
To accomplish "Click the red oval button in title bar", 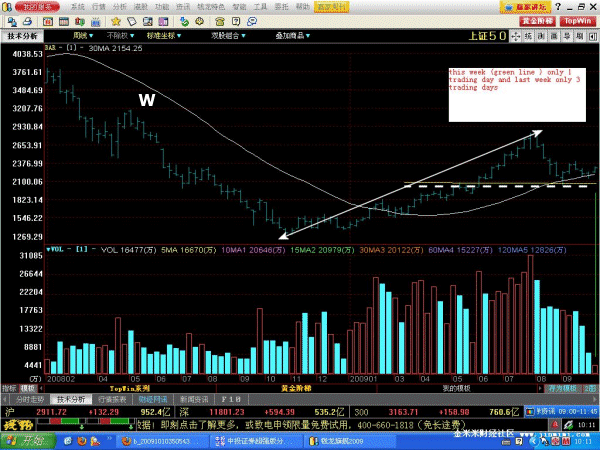I will click(37, 7).
